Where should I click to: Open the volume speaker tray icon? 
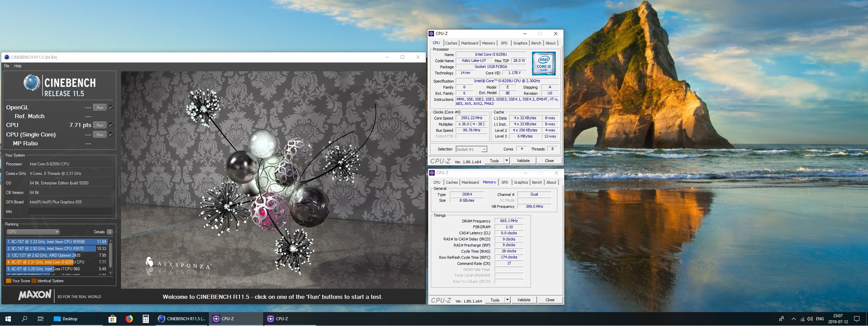point(810,319)
